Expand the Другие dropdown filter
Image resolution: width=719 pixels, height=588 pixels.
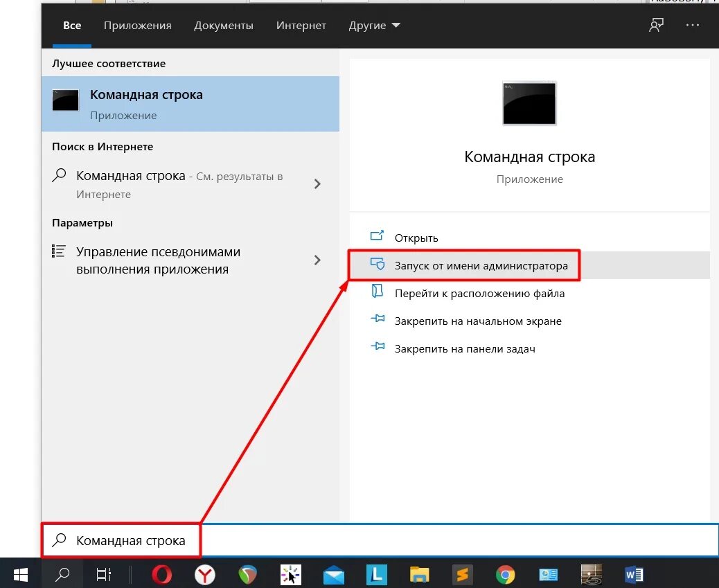(x=374, y=25)
